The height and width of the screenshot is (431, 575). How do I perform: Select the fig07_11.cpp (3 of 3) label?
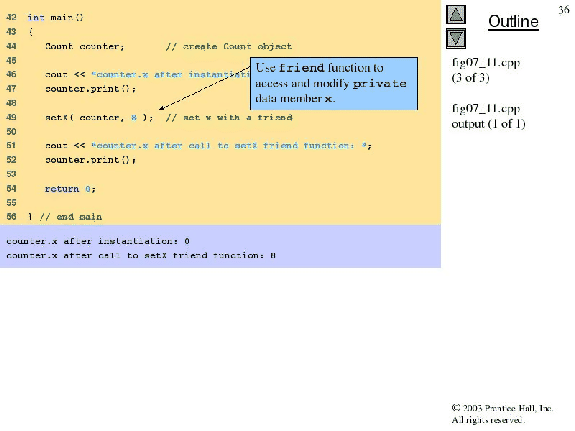click(x=486, y=70)
